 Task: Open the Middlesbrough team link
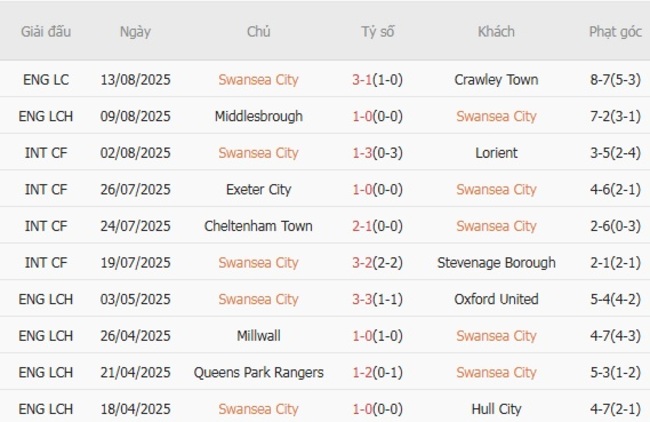tap(258, 116)
